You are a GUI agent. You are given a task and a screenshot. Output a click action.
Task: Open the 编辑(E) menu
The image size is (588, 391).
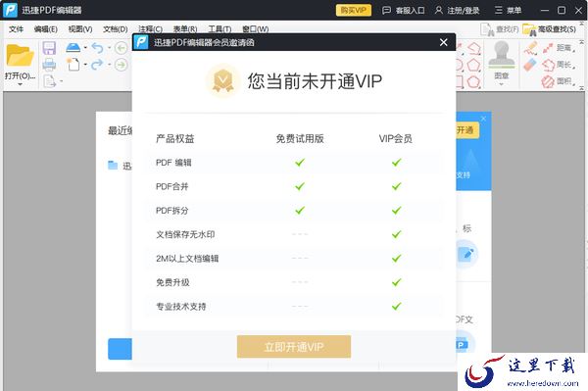46,28
